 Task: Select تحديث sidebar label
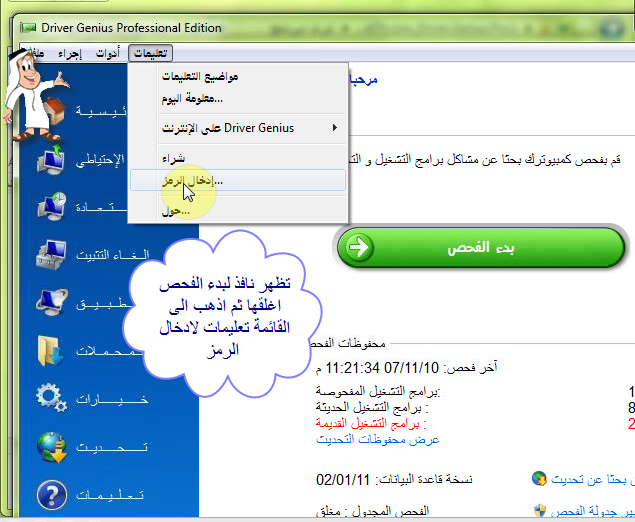[112, 447]
